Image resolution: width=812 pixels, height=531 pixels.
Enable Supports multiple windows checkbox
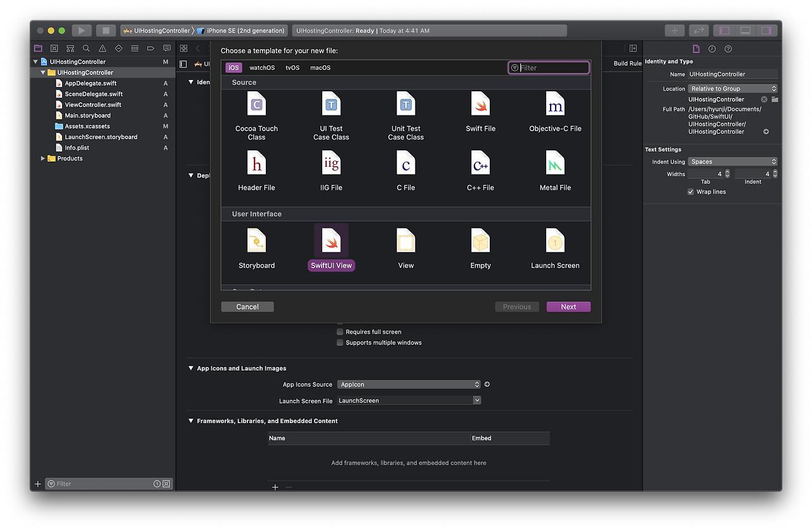tap(340, 343)
